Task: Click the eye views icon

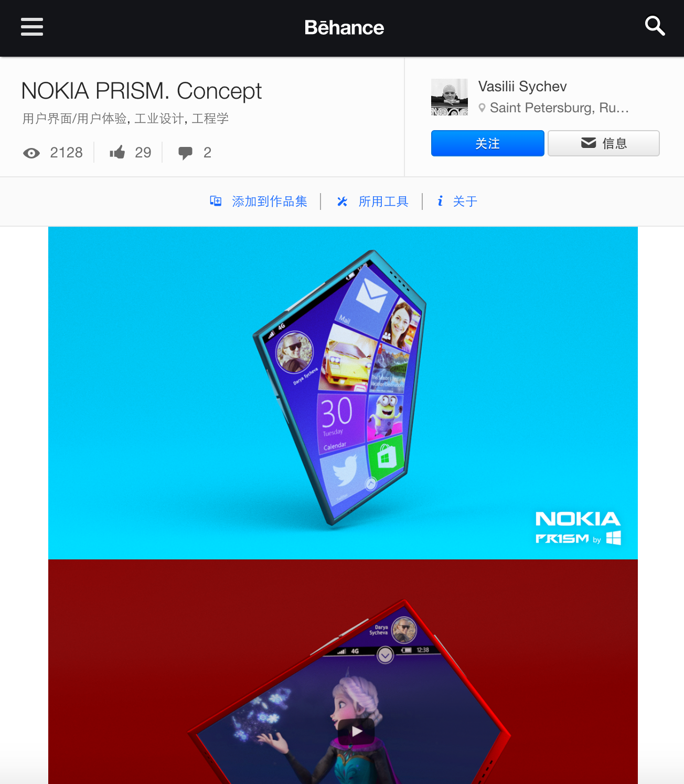Action: click(x=31, y=153)
